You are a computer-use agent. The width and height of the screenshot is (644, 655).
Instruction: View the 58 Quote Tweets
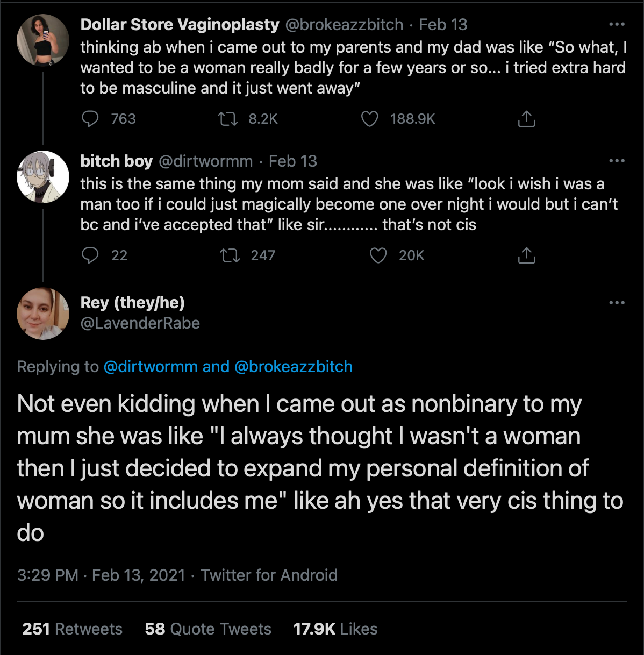208,629
